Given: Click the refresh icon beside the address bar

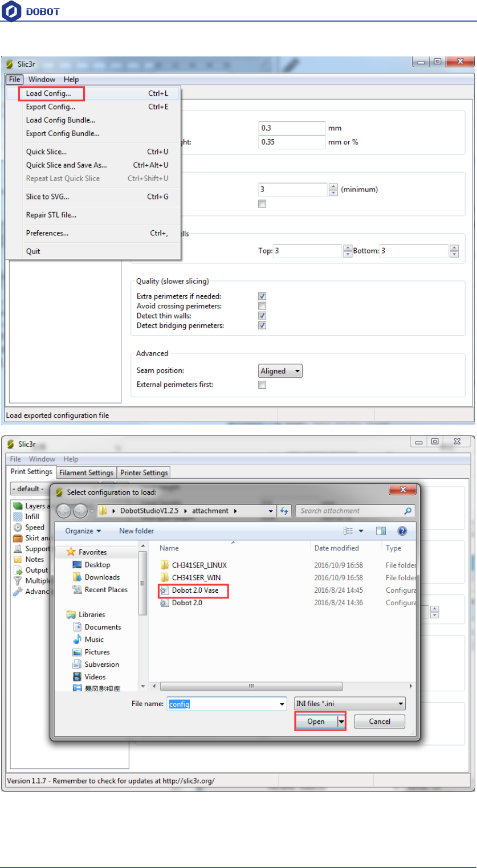Looking at the screenshot, I should (x=284, y=511).
